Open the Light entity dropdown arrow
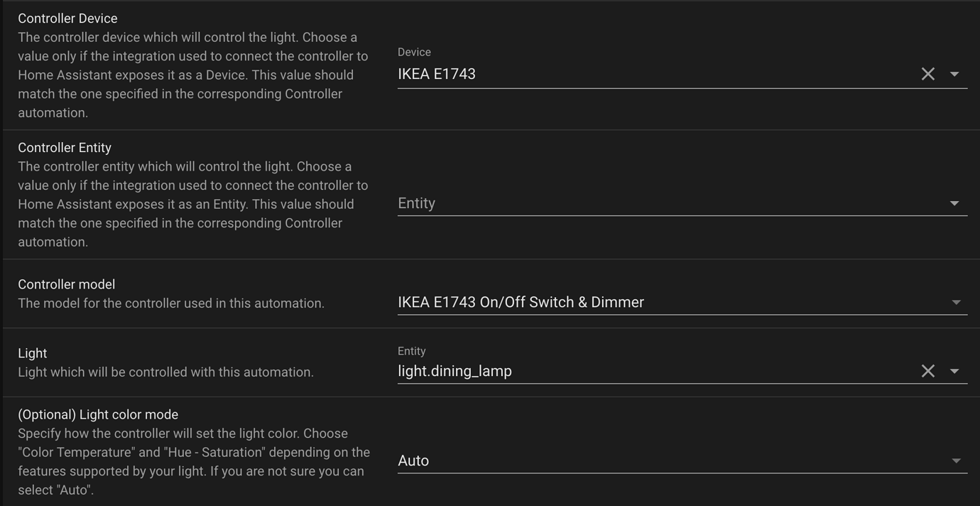Image resolution: width=980 pixels, height=506 pixels. [955, 370]
